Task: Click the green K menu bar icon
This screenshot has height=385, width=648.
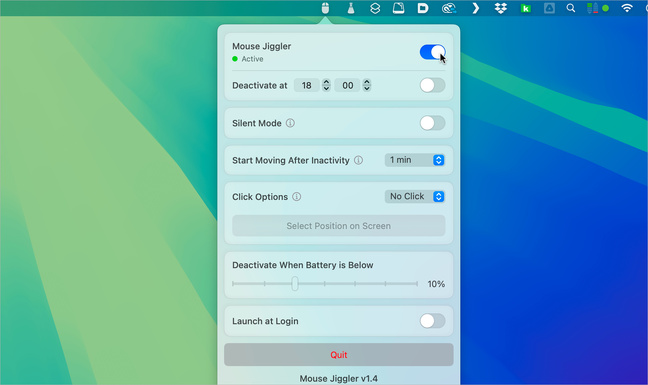Action: pos(526,8)
